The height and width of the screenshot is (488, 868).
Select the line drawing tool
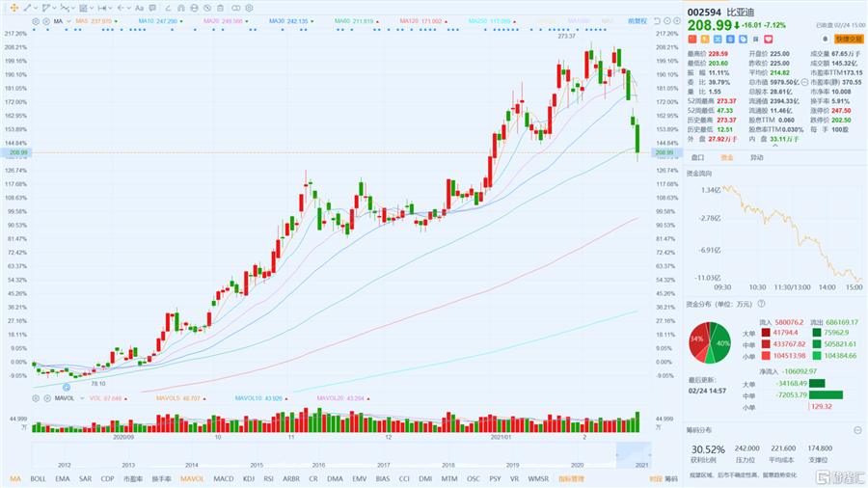click(x=27, y=8)
